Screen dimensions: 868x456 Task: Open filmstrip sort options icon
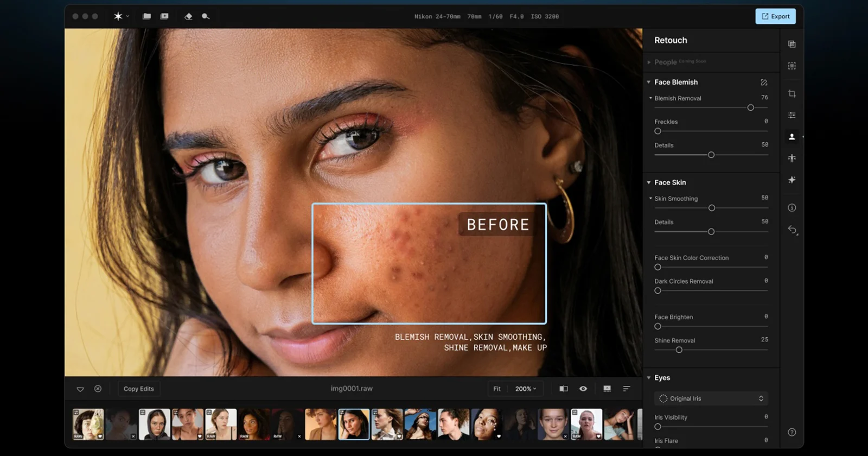click(627, 389)
